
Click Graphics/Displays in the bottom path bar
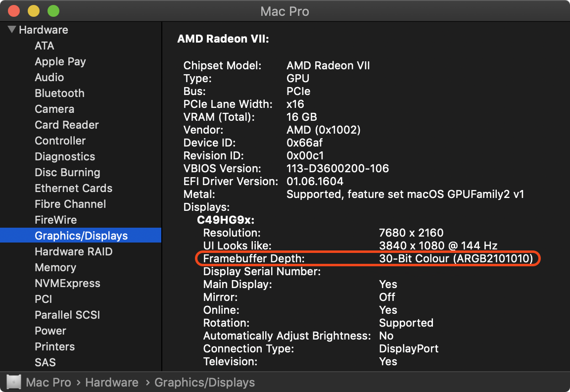coord(205,383)
